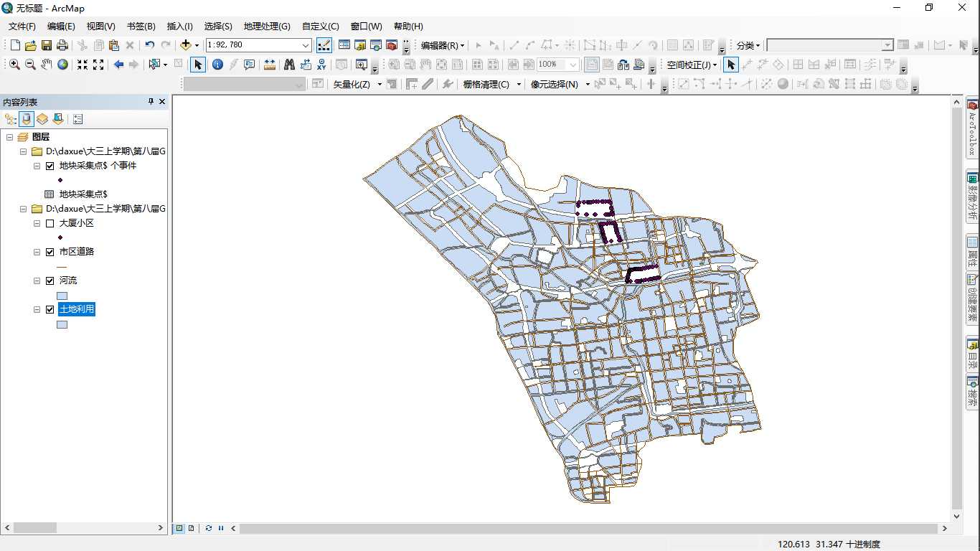Click the 河流 fill color swatch
Screen dimensions: 980x551
[62, 296]
